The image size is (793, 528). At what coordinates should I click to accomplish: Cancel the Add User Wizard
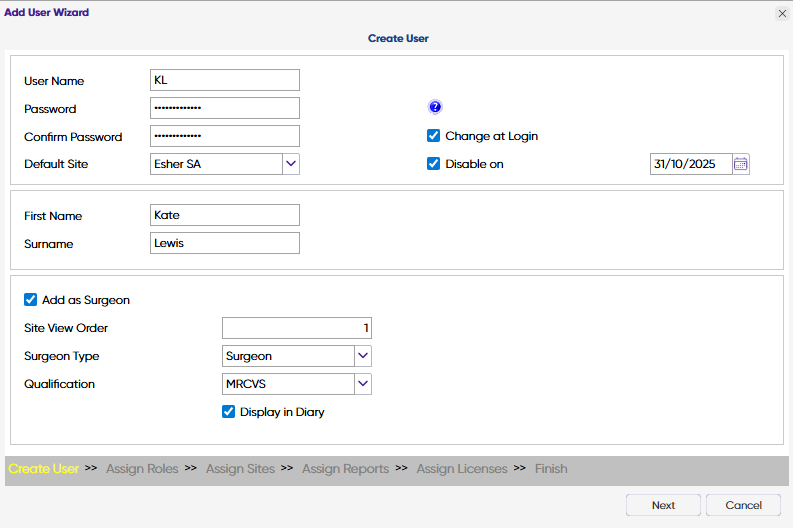click(743, 505)
